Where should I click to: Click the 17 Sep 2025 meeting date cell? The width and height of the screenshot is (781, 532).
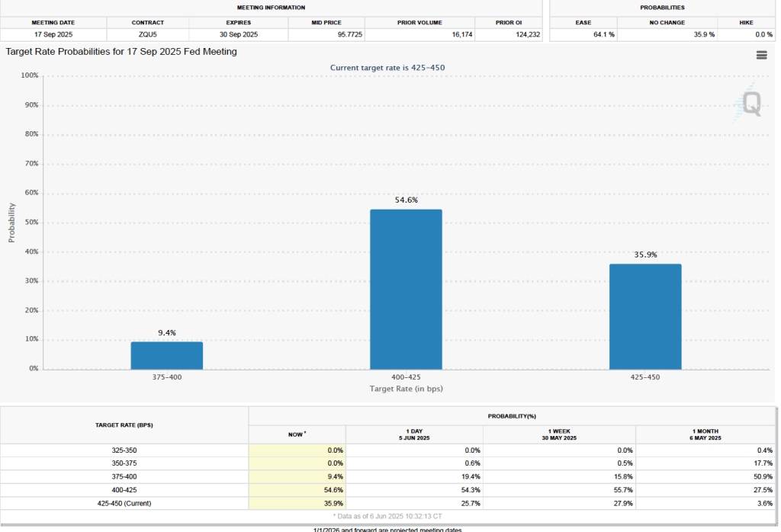click(53, 34)
